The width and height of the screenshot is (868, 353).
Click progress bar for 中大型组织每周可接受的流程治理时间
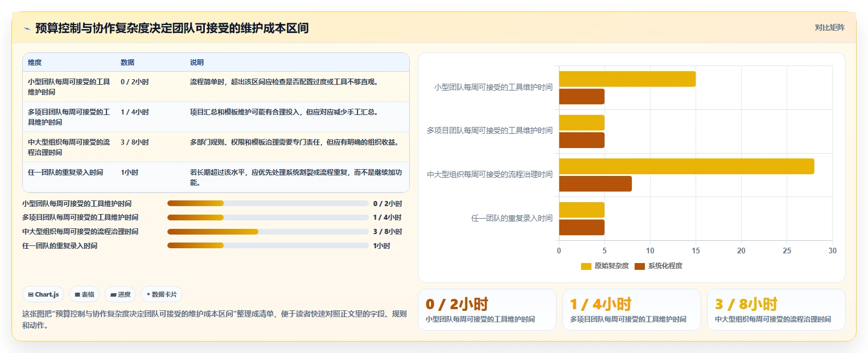[x=268, y=232]
